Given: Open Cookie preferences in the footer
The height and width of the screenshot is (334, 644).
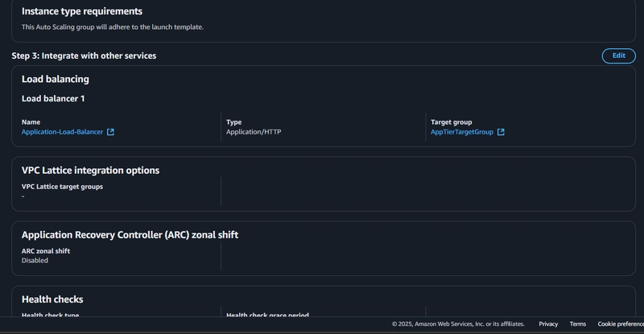Looking at the screenshot, I should [x=621, y=324].
